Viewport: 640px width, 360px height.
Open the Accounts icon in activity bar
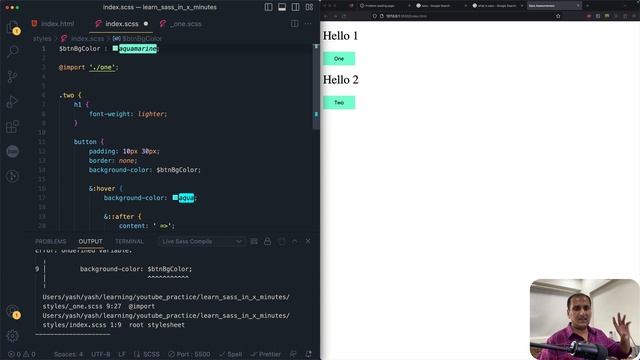click(13, 312)
